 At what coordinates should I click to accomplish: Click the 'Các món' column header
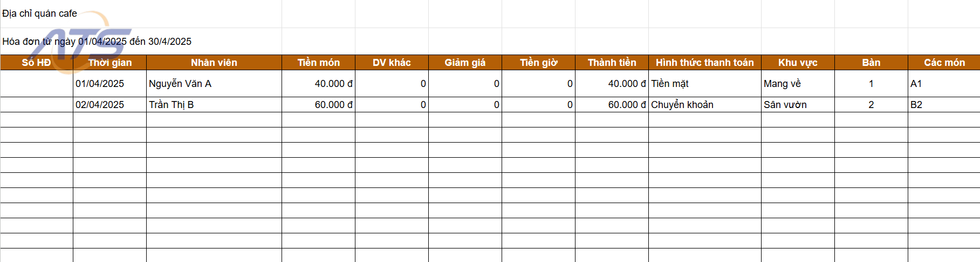pos(944,63)
